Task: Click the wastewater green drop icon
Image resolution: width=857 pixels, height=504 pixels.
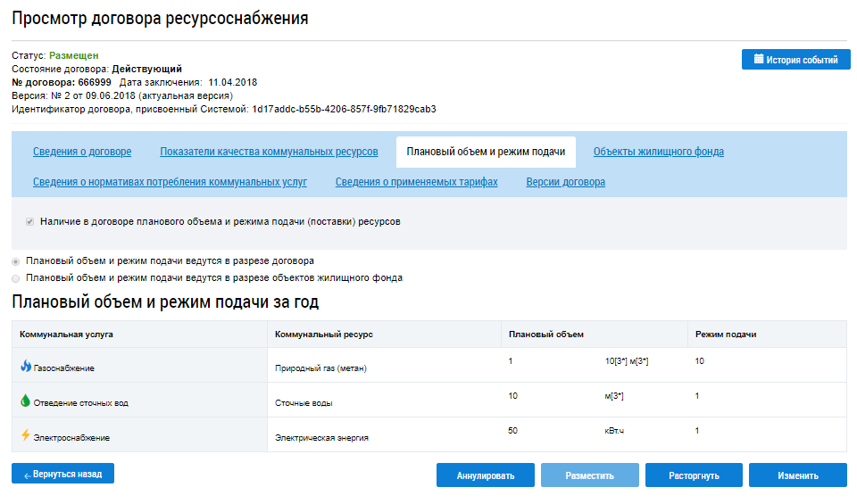Action: [26, 401]
